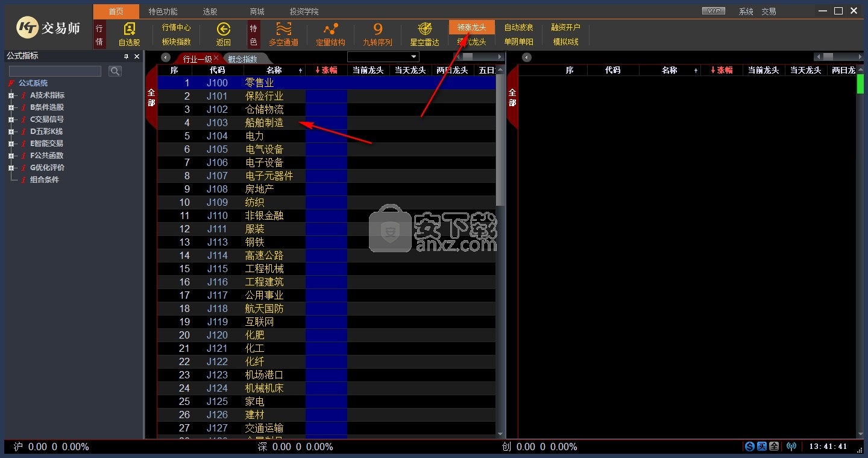Click round left-arrow button beside 行业一级 tab

(166, 57)
